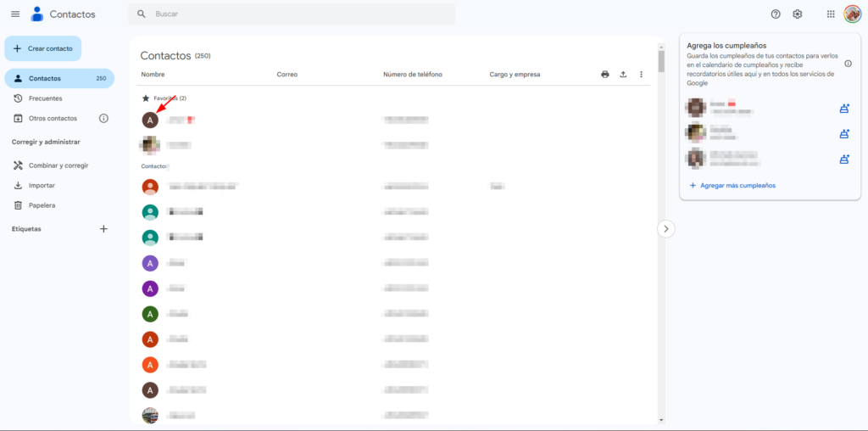Open the Google account avatar menu
The width and height of the screenshot is (868, 431).
pos(852,14)
